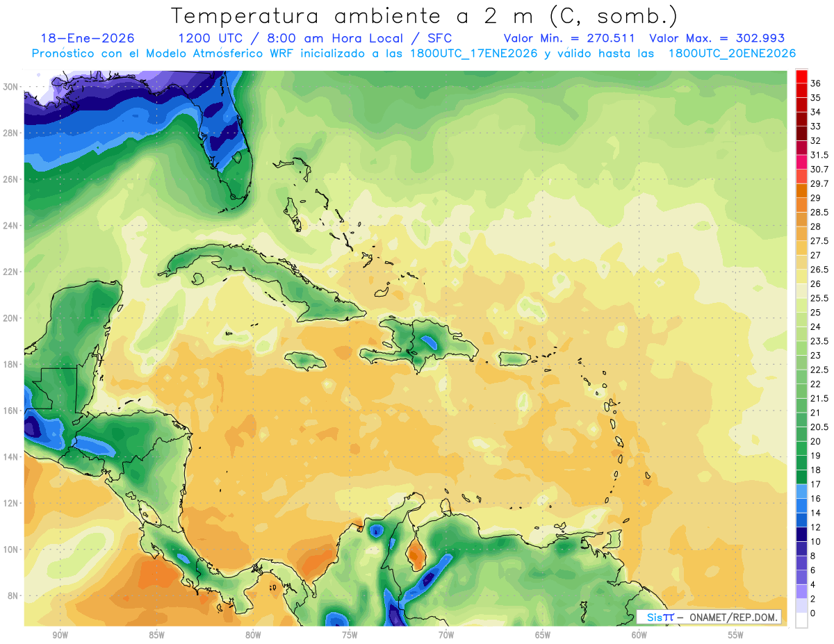Viewport: 834px width, 644px height.
Task: Click the legend value '28.5'
Action: point(819,212)
